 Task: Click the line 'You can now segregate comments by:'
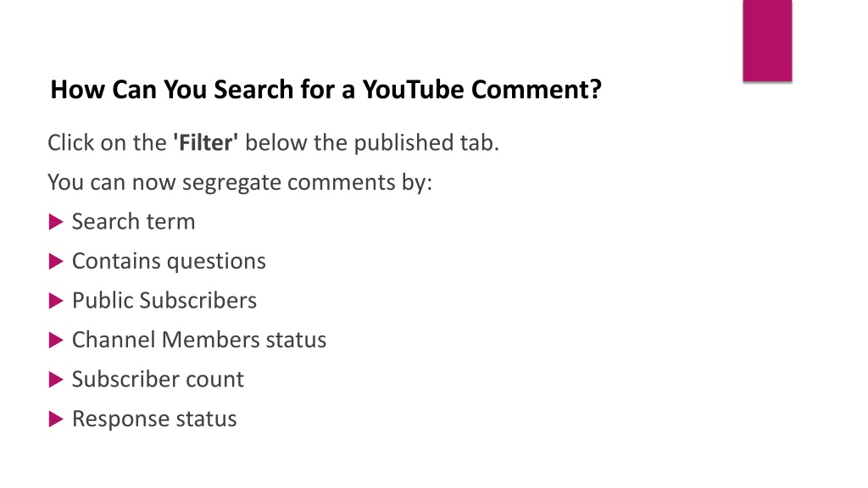[x=240, y=183]
